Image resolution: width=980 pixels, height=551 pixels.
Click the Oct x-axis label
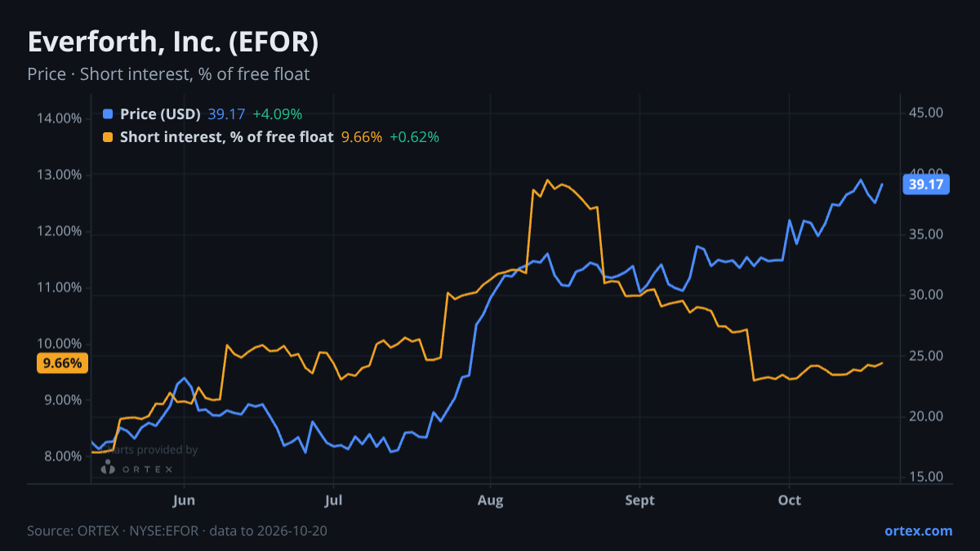[x=790, y=500]
